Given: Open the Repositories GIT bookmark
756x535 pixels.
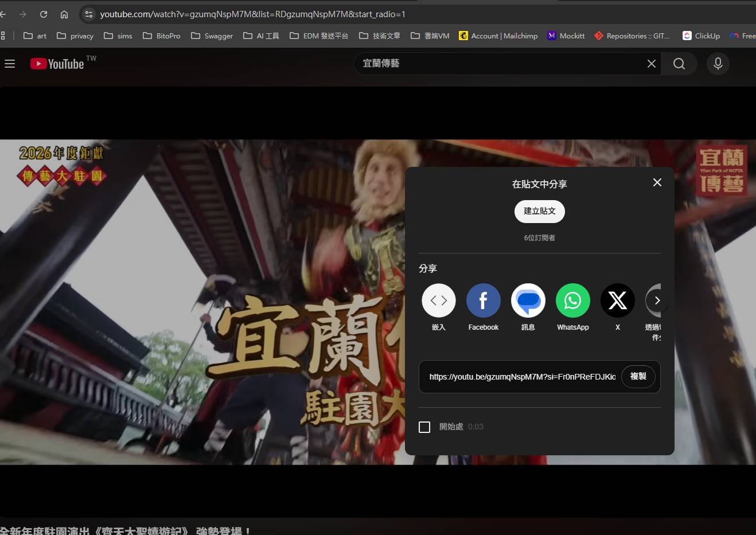Looking at the screenshot, I should coord(632,36).
